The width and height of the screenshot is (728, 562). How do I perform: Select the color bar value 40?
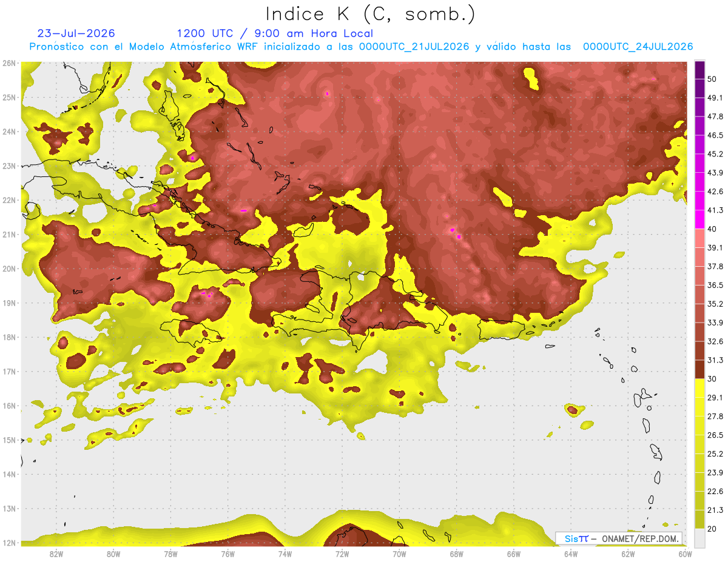[712, 229]
